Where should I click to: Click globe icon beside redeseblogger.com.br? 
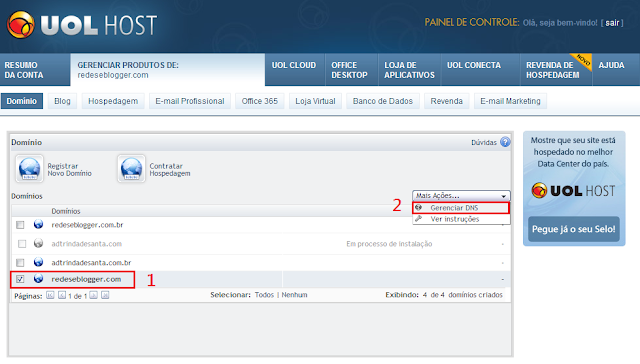(38, 224)
